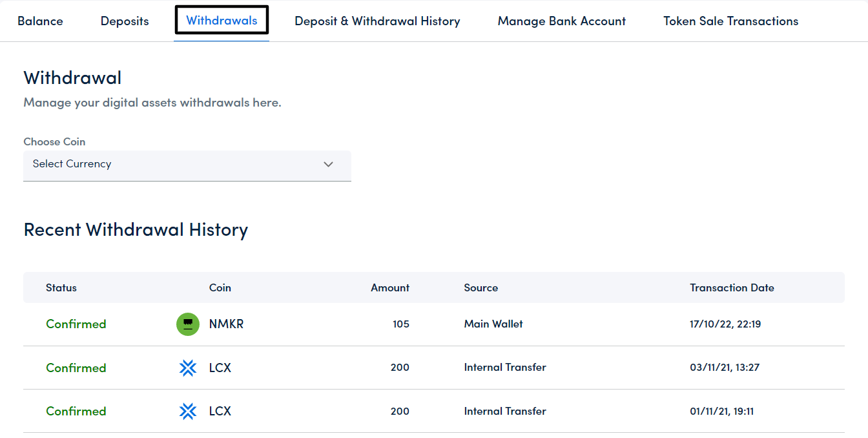Click the Transaction Date column header
This screenshot has width=868, height=438.
(732, 288)
